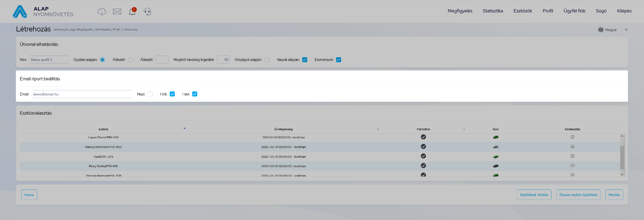The height and width of the screenshot is (220, 644).
Task: Open the Statisztika menu
Action: pyautogui.click(x=492, y=11)
